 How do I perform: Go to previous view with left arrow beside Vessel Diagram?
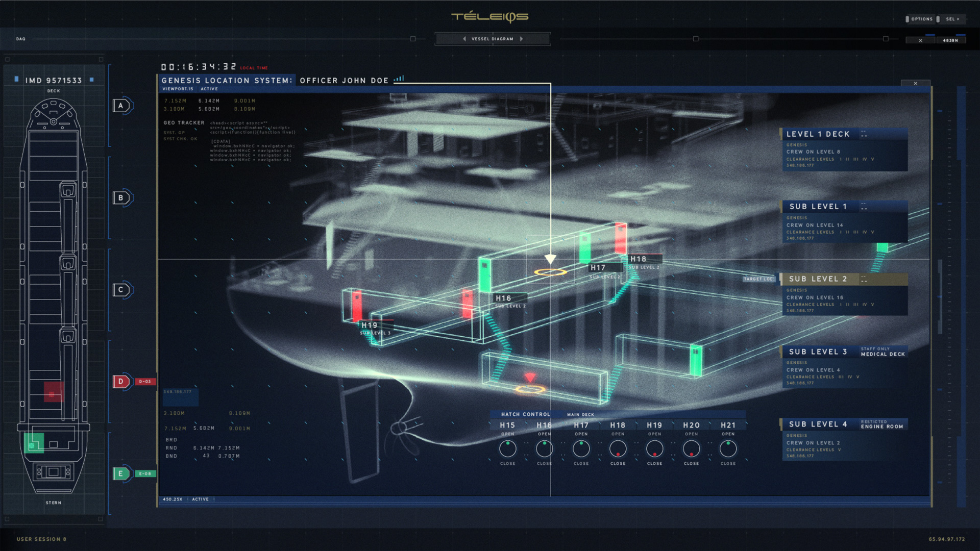coord(464,39)
